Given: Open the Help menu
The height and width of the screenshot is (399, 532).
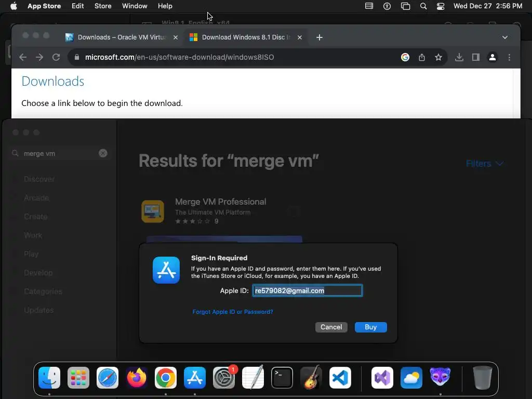Looking at the screenshot, I should (165, 6).
